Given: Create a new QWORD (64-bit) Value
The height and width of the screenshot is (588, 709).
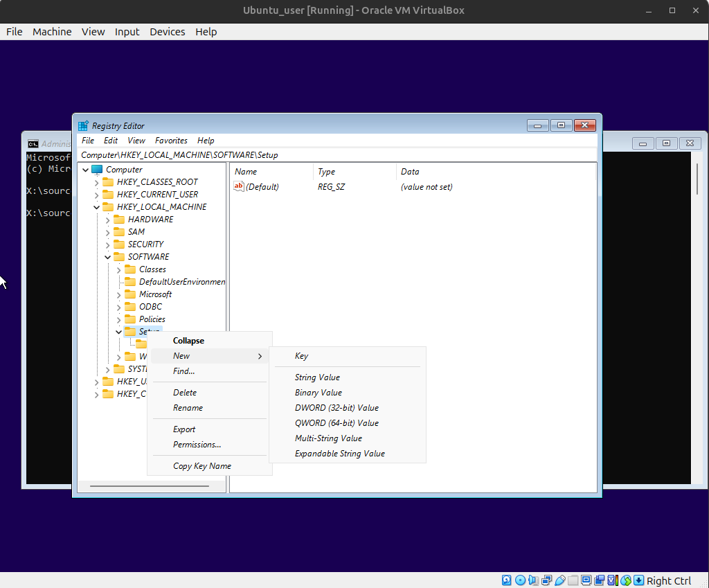Looking at the screenshot, I should [x=348, y=423].
